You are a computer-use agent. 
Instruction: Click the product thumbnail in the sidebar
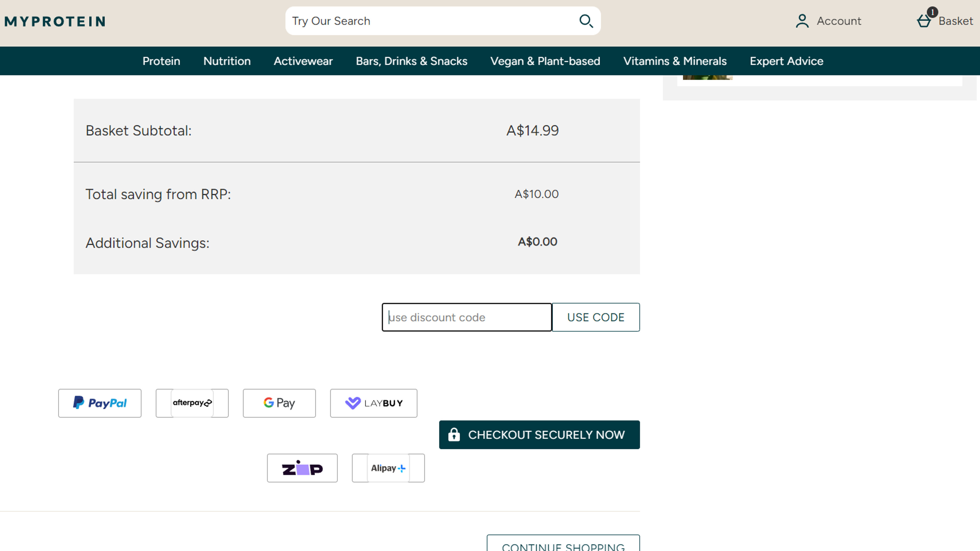[708, 77]
